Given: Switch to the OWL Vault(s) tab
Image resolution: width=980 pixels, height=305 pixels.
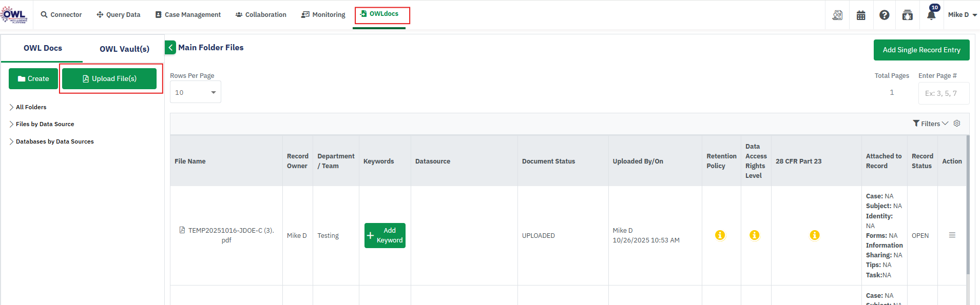Looking at the screenshot, I should click(x=124, y=49).
